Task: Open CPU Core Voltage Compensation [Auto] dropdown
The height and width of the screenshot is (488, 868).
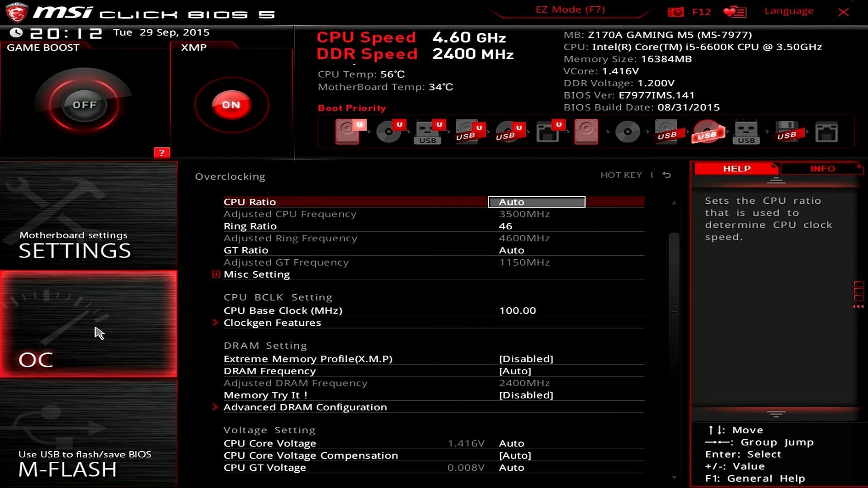Action: click(515, 455)
